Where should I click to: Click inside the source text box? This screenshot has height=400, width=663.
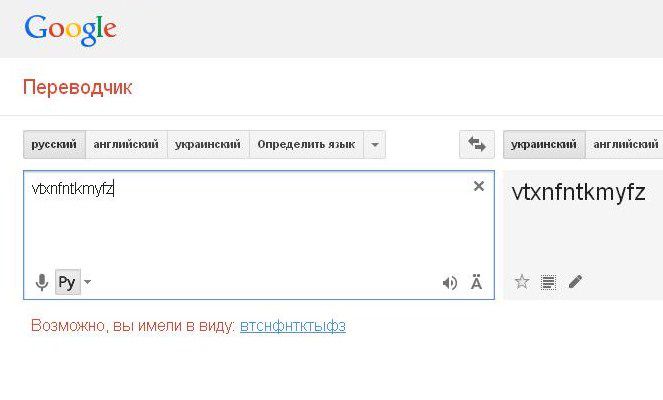250,230
